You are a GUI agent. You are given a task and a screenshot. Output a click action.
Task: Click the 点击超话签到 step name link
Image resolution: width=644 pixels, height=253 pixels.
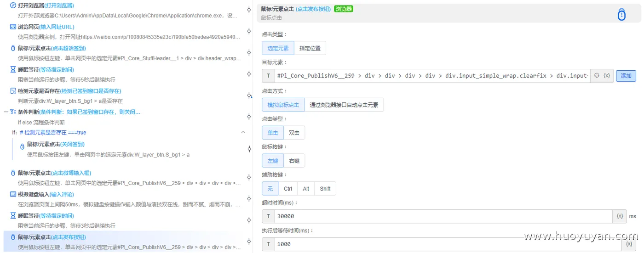pos(68,48)
